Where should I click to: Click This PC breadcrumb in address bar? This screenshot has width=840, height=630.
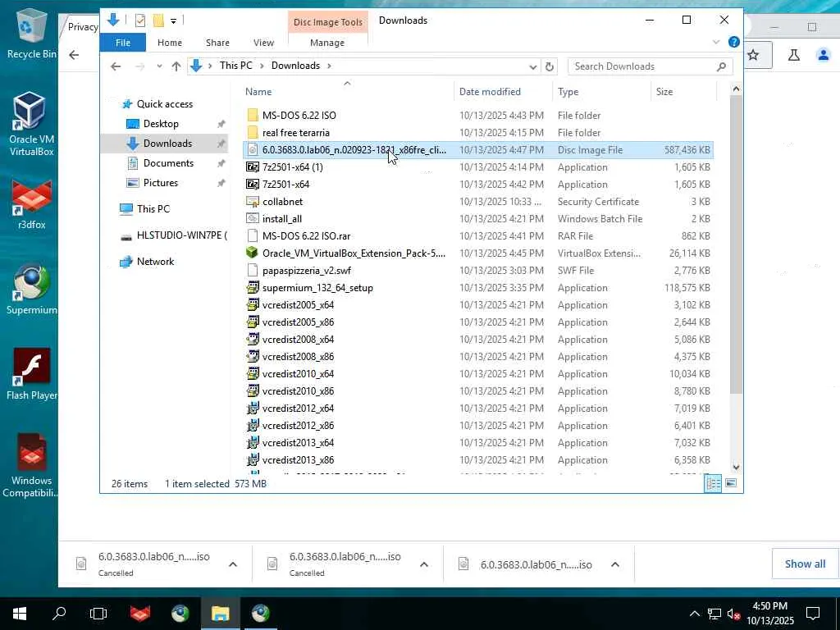click(235, 66)
